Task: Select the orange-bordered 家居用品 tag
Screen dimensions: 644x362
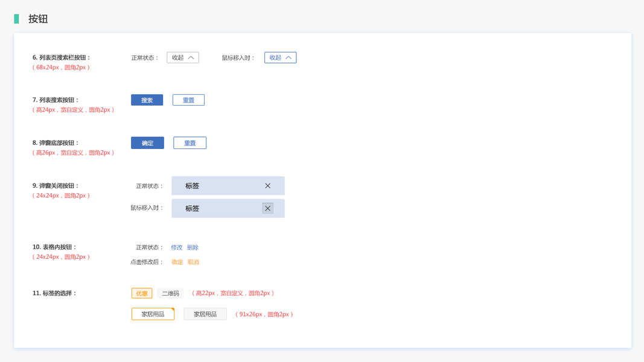Action: click(153, 314)
